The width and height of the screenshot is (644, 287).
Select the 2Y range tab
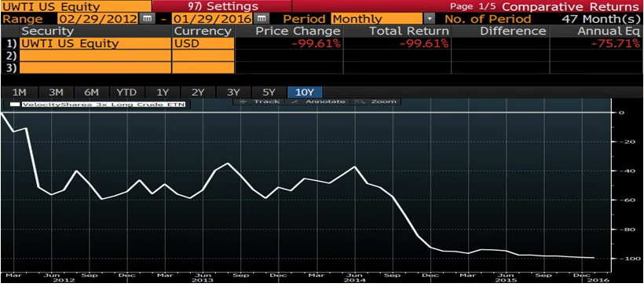pyautogui.click(x=198, y=93)
